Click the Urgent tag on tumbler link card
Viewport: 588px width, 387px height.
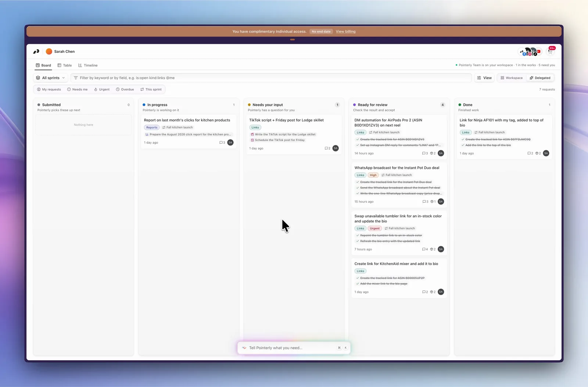pyautogui.click(x=374, y=228)
